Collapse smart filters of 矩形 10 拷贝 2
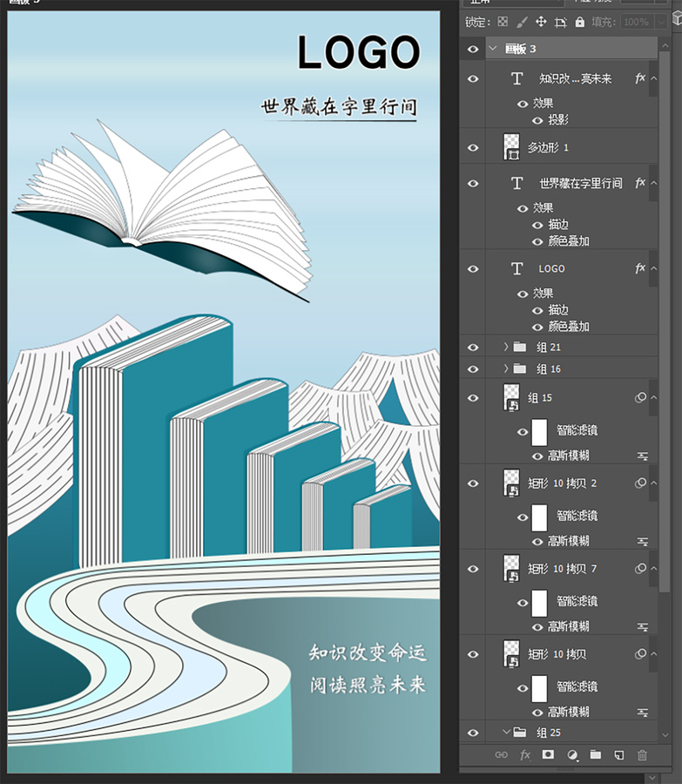Image resolution: width=682 pixels, height=784 pixels. coord(653,483)
